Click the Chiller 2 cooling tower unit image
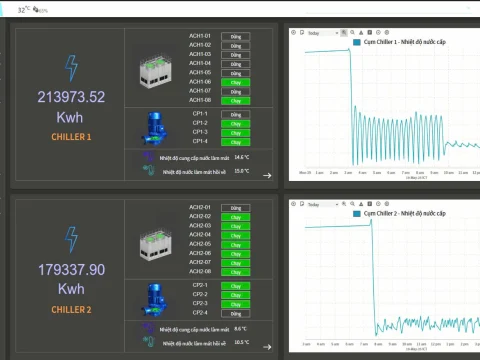The width and height of the screenshot is (480, 360). coord(156,244)
